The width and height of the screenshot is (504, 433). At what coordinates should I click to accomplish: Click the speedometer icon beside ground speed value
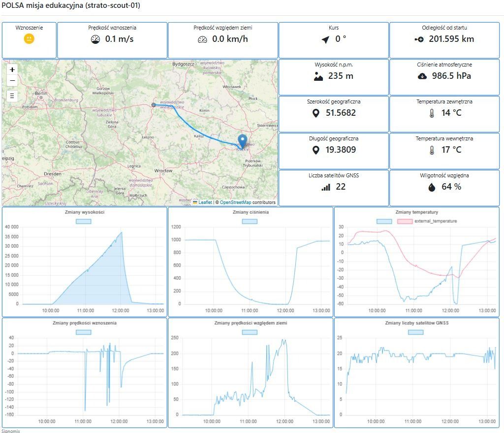coord(203,39)
